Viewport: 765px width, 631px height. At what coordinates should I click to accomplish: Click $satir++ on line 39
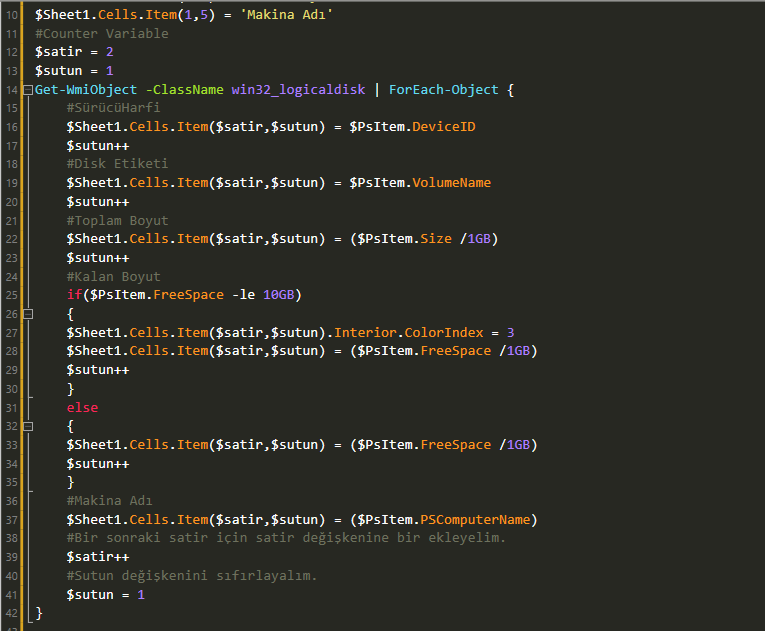98,557
